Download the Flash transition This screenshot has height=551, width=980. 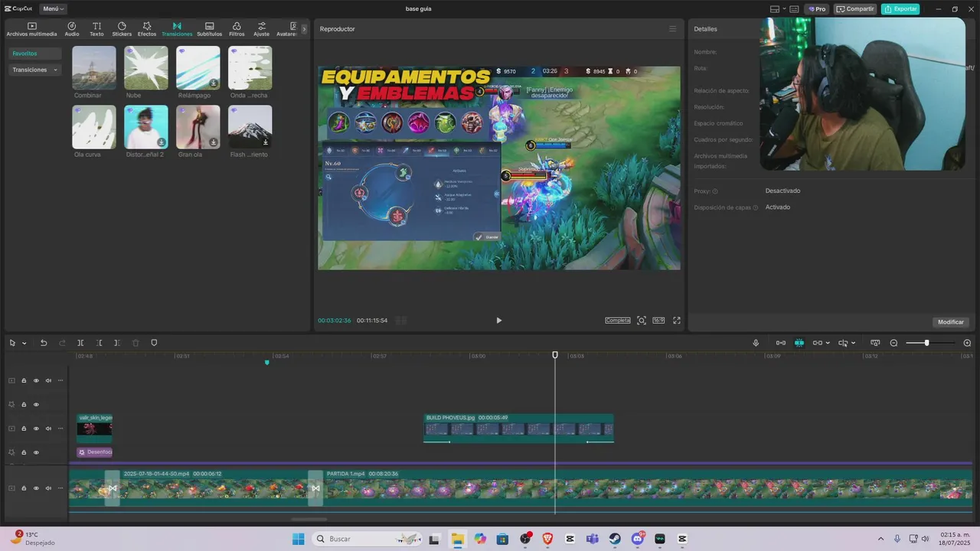266,142
